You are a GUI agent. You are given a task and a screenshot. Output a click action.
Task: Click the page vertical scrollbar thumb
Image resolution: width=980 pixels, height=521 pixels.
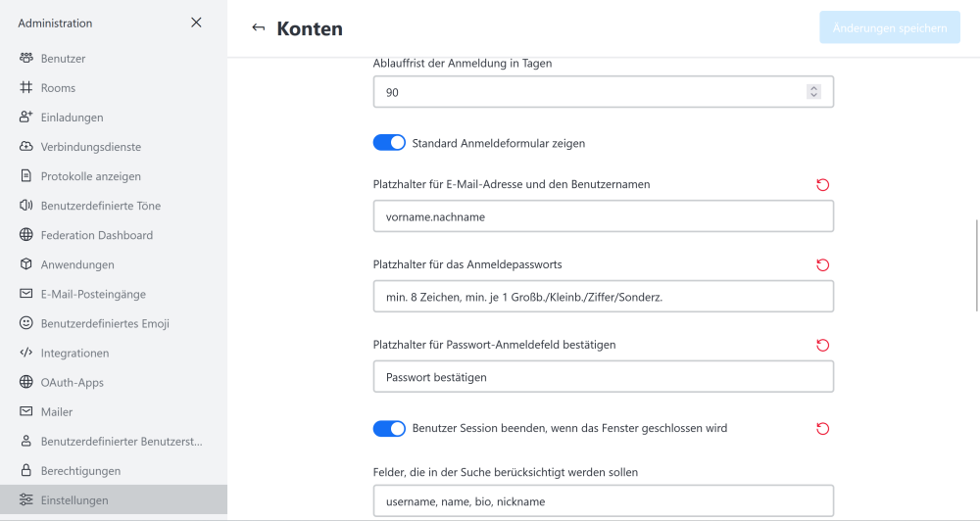click(977, 264)
